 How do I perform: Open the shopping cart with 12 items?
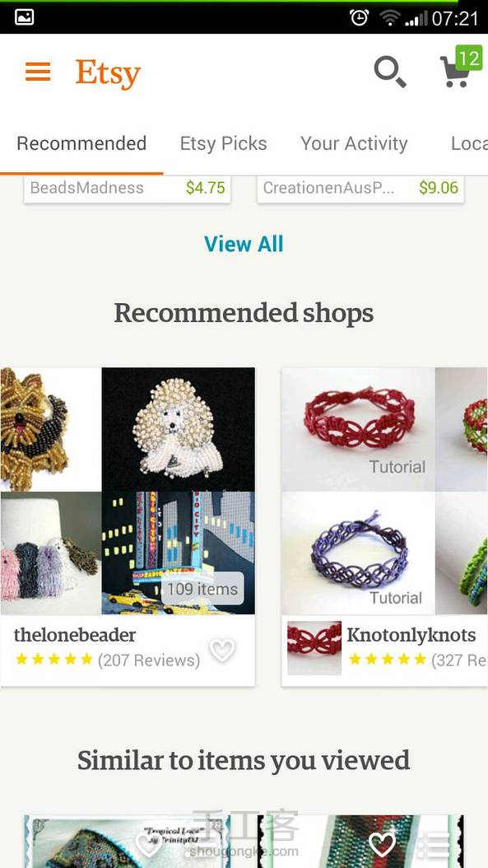coord(460,68)
